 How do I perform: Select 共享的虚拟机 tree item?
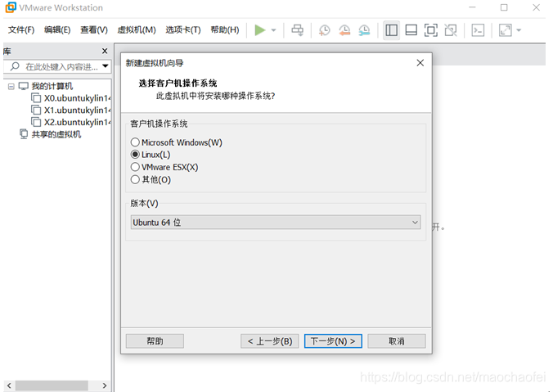pos(56,134)
